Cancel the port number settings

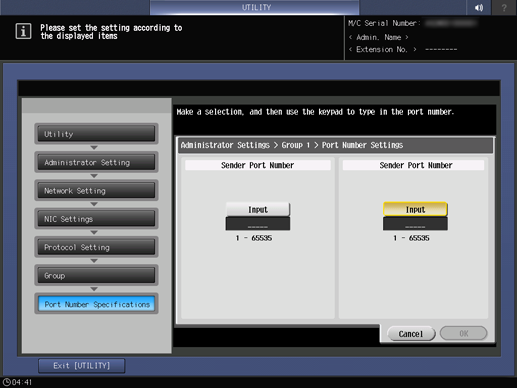coord(411,333)
